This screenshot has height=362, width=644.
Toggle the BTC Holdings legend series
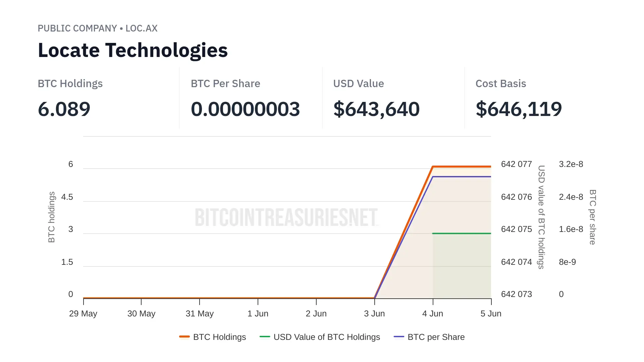tap(219, 337)
